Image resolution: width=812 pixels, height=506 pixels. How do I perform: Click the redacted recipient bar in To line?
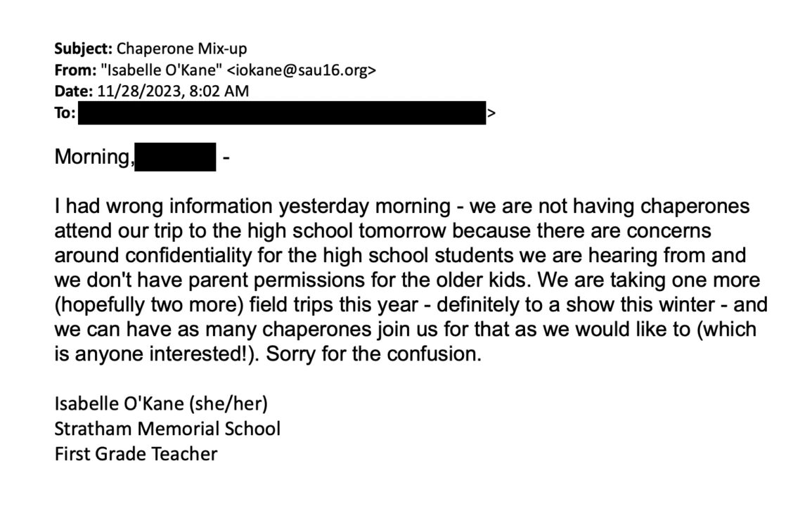281,112
